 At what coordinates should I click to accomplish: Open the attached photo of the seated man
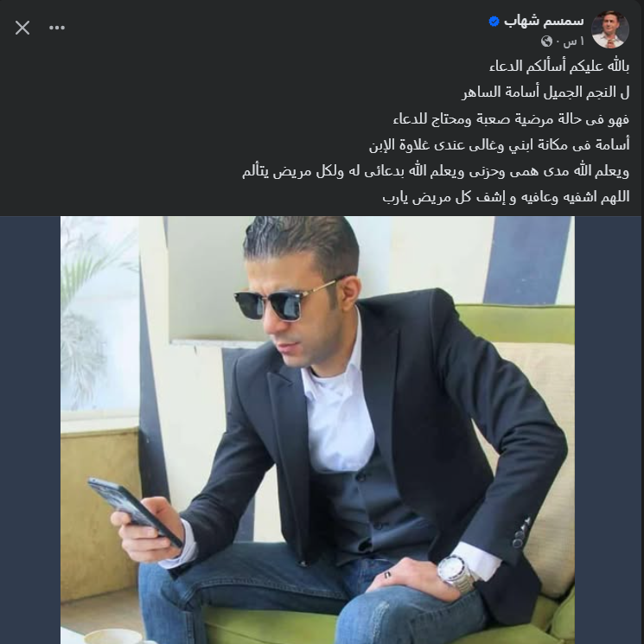(x=317, y=430)
